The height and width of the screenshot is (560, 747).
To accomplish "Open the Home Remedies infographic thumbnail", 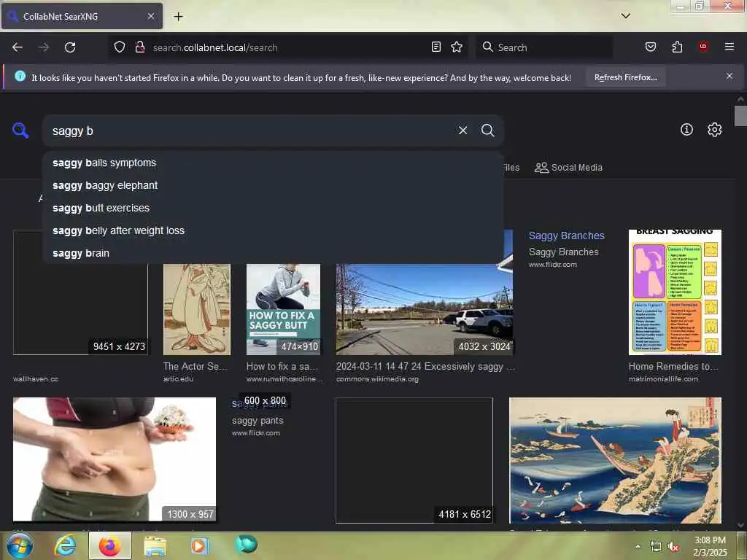I will click(x=675, y=292).
